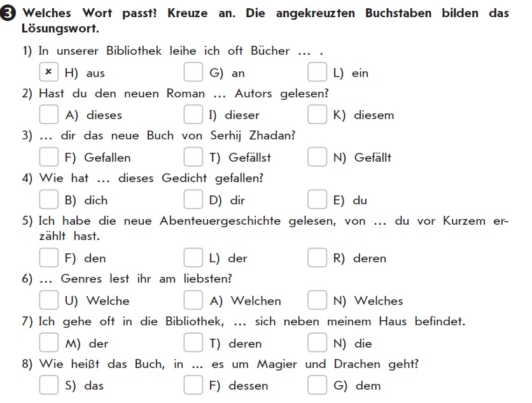Viewport: 532px width, 403px height.
Task: Select the 'T) Gefällst' checkbox
Action: point(193,157)
